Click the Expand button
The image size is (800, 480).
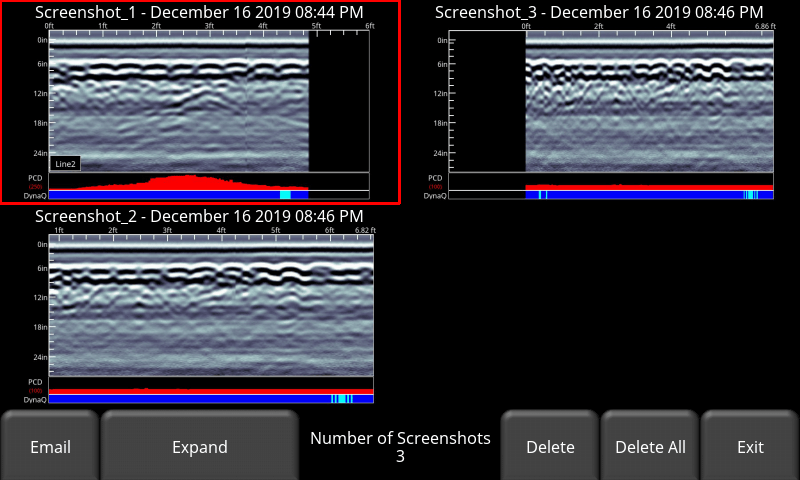pos(199,446)
